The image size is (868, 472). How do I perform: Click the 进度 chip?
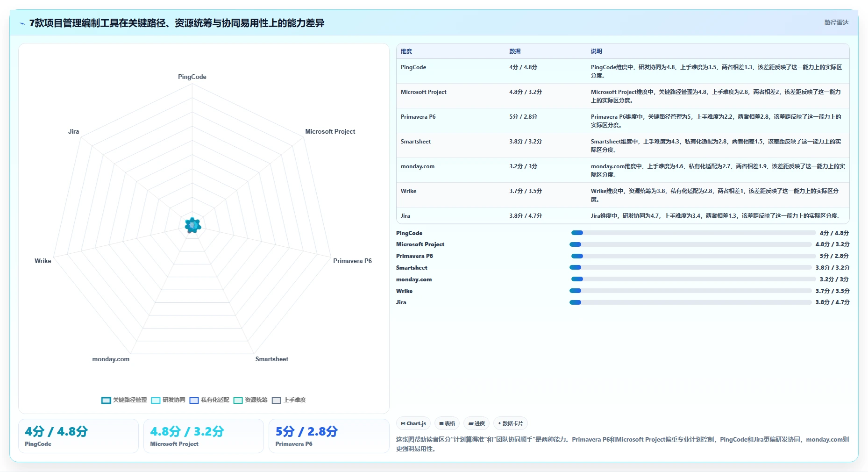point(477,423)
